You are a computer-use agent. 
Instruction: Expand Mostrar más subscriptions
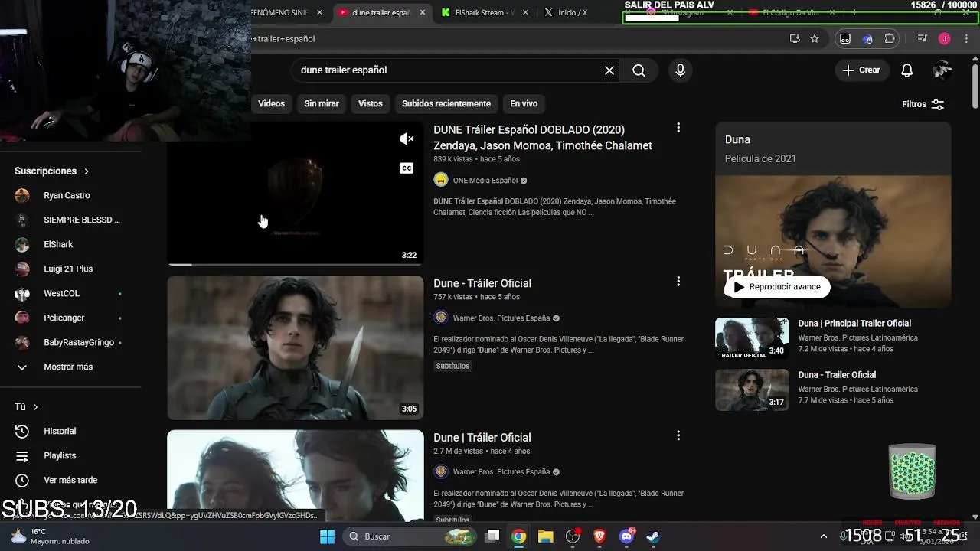69,367
